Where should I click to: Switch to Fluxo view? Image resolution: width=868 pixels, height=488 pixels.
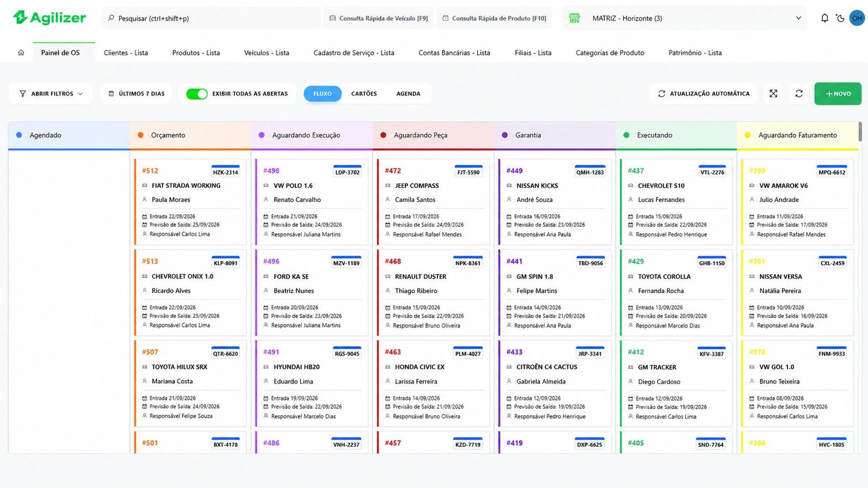[x=322, y=94]
